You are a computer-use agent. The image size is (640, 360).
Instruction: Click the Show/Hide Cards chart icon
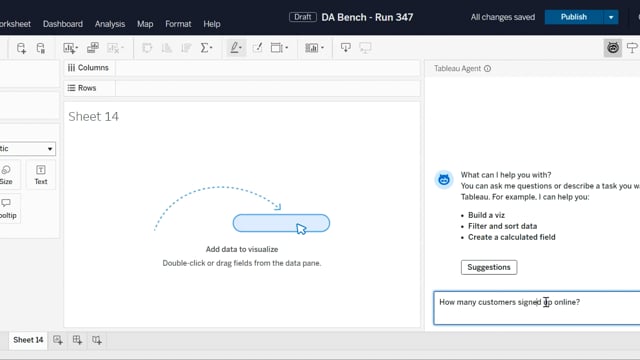311,48
